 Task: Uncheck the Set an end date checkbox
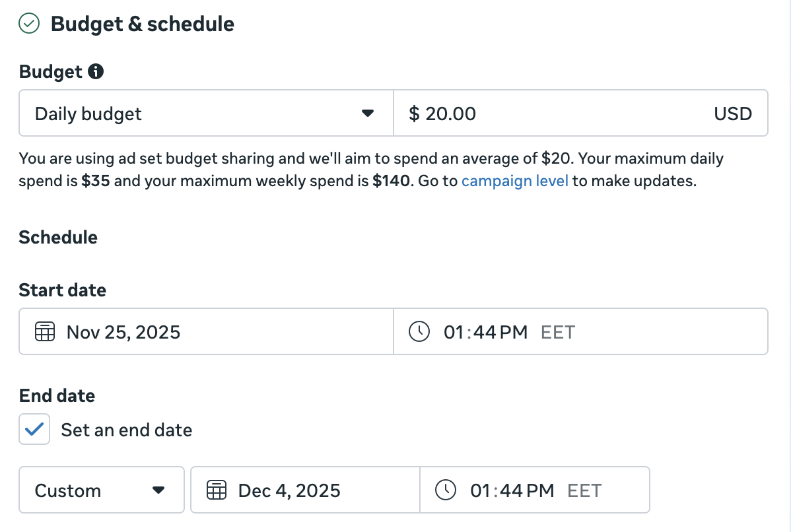[x=34, y=430]
